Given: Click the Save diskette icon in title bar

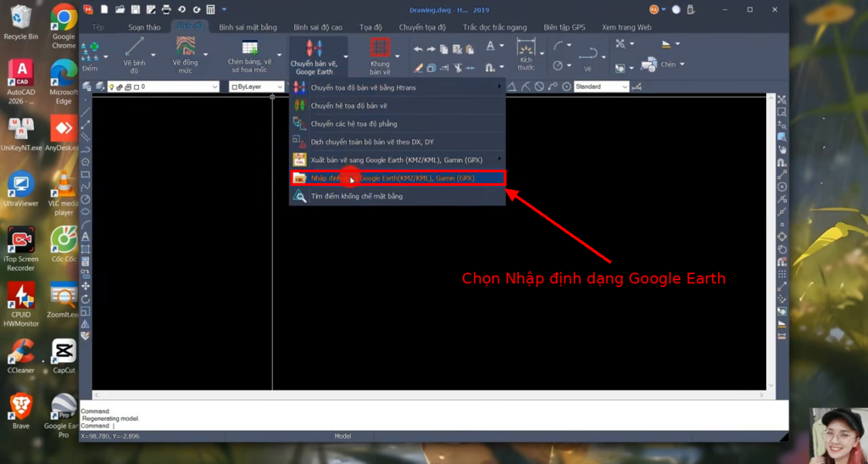Looking at the screenshot, I should [x=135, y=9].
